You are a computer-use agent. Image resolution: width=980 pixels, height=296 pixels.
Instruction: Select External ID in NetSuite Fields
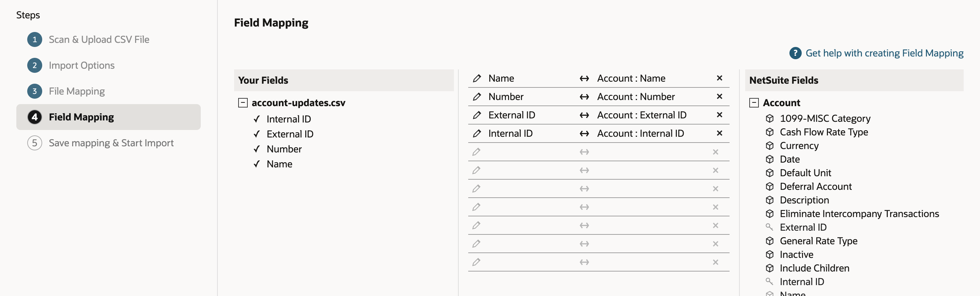coord(803,228)
